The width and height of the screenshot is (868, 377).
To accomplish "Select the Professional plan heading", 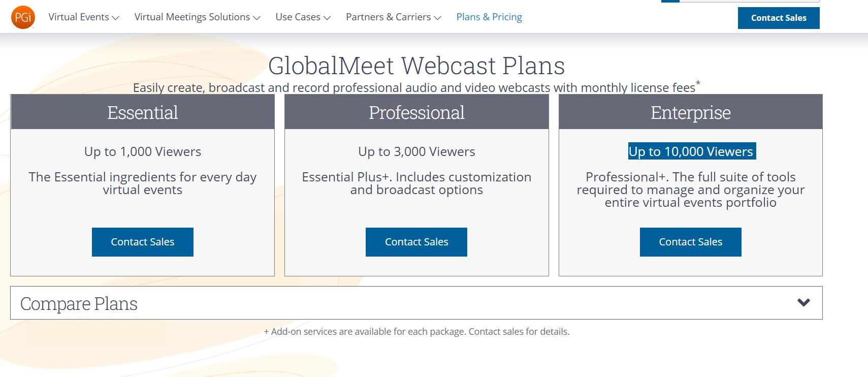I will pyautogui.click(x=416, y=112).
